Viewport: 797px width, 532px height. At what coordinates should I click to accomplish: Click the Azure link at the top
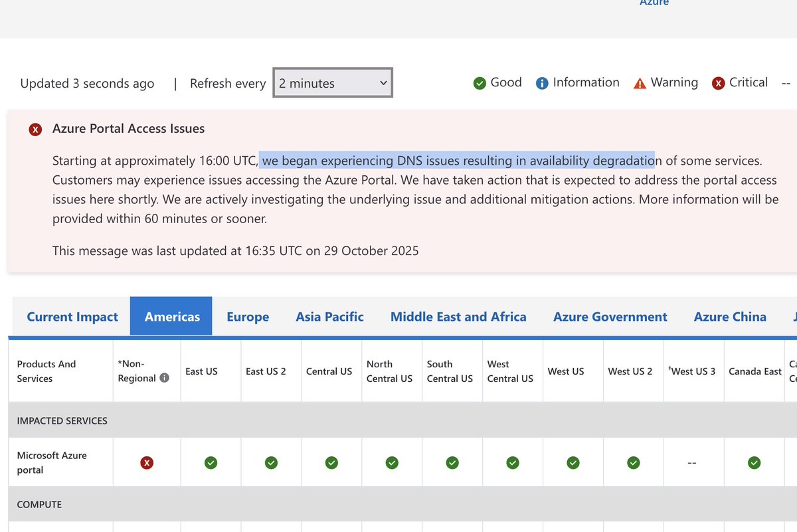pos(654,3)
